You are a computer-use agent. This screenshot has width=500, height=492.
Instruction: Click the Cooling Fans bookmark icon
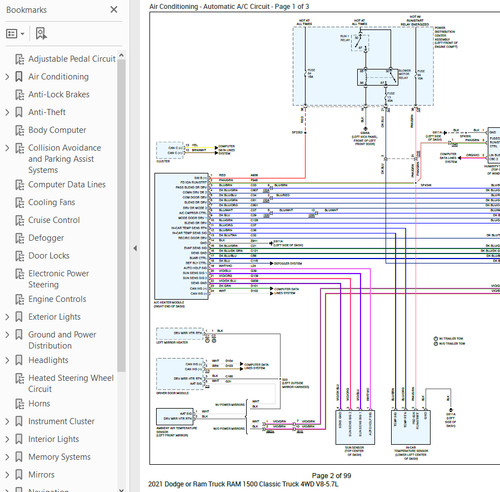pyautogui.click(x=20, y=202)
